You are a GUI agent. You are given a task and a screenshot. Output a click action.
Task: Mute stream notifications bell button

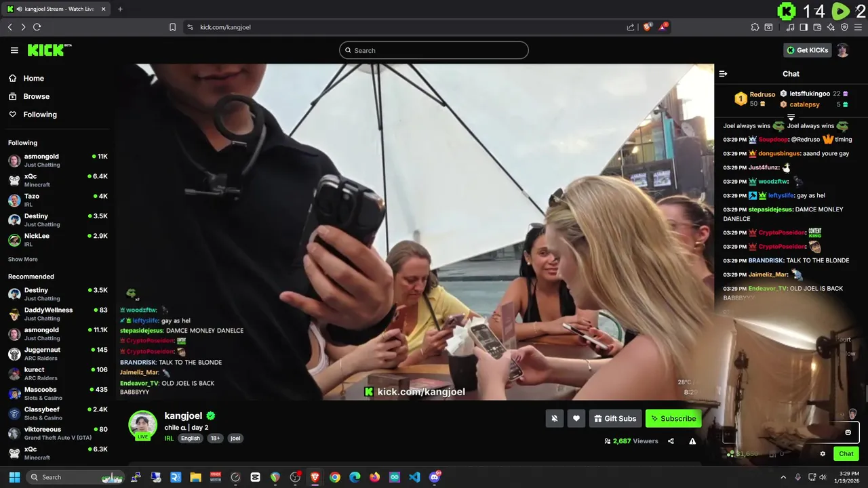click(x=554, y=419)
